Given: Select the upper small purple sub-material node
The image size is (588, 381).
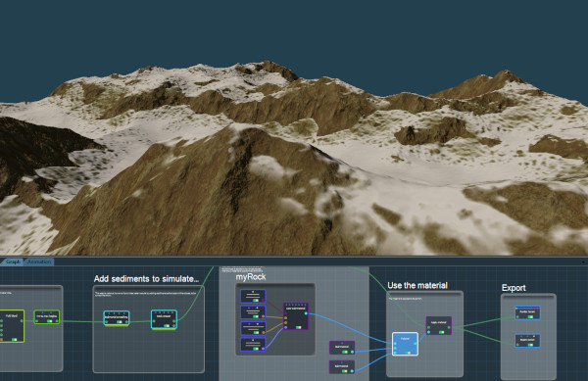Looking at the screenshot, I should click(x=342, y=348).
